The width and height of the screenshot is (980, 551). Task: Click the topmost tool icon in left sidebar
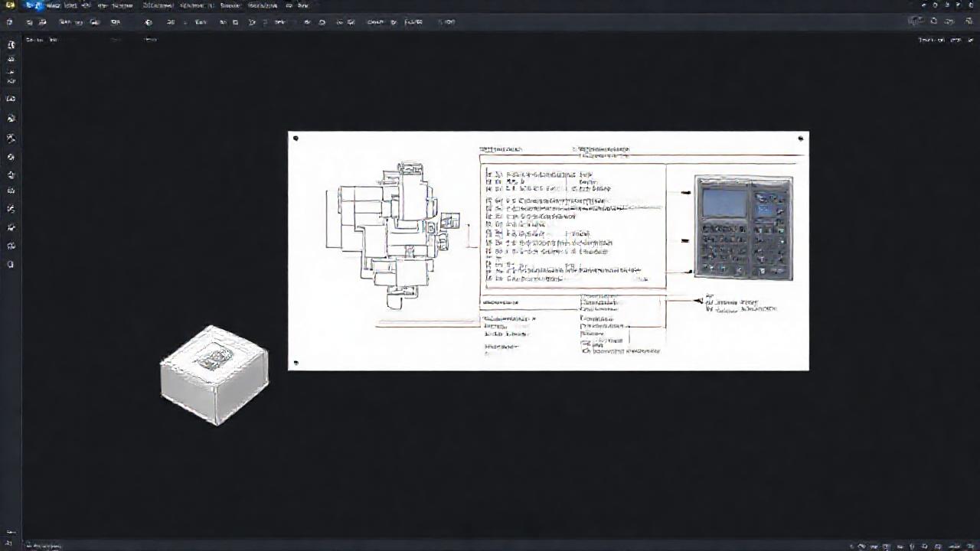point(11,44)
